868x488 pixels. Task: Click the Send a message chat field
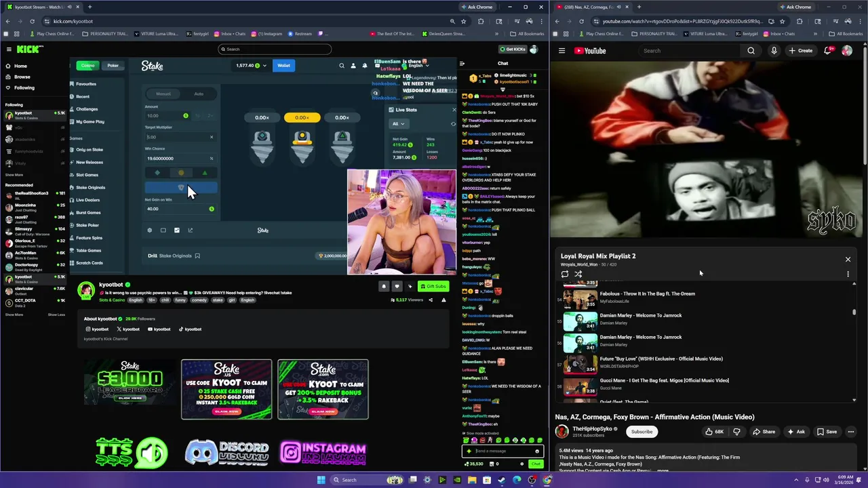pyautogui.click(x=502, y=451)
